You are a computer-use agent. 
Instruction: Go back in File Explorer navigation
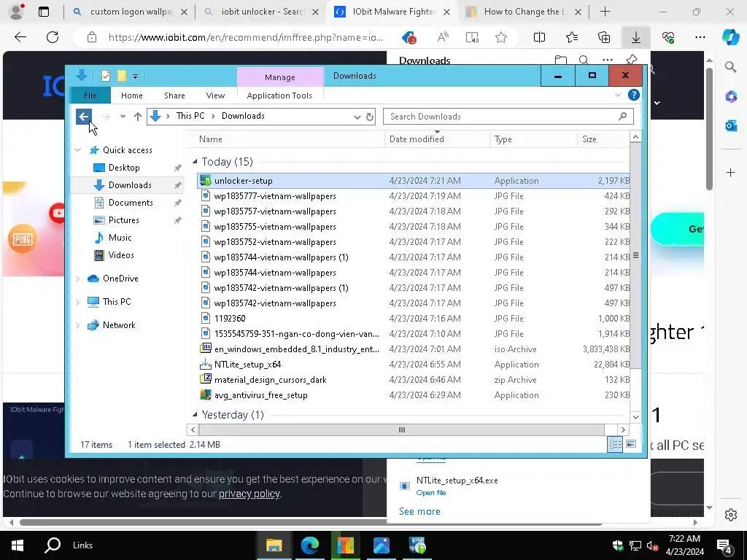(84, 116)
